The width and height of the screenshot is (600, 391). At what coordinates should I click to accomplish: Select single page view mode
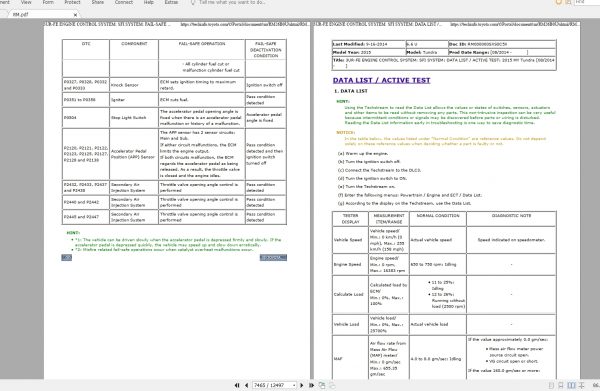click(x=551, y=385)
